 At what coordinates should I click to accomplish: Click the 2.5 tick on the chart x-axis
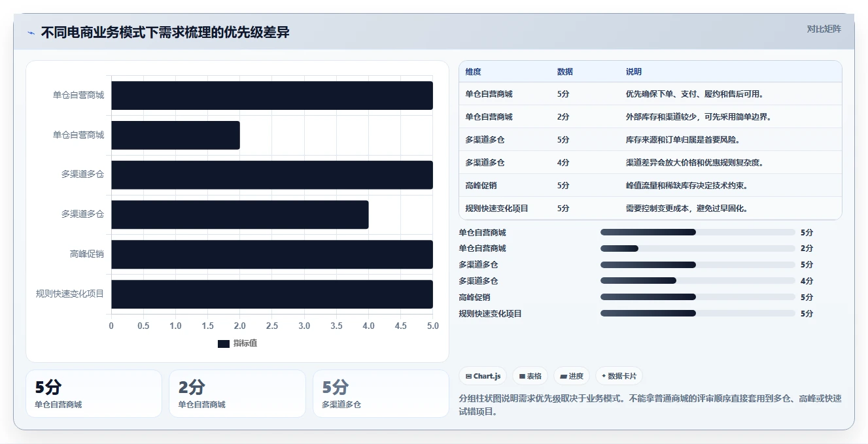(x=272, y=326)
